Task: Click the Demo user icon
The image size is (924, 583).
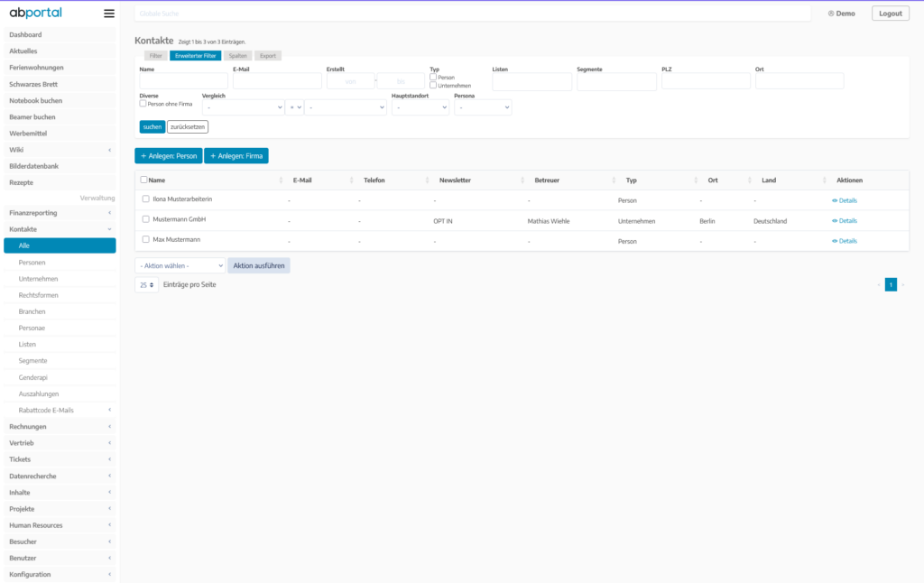Action: point(831,14)
